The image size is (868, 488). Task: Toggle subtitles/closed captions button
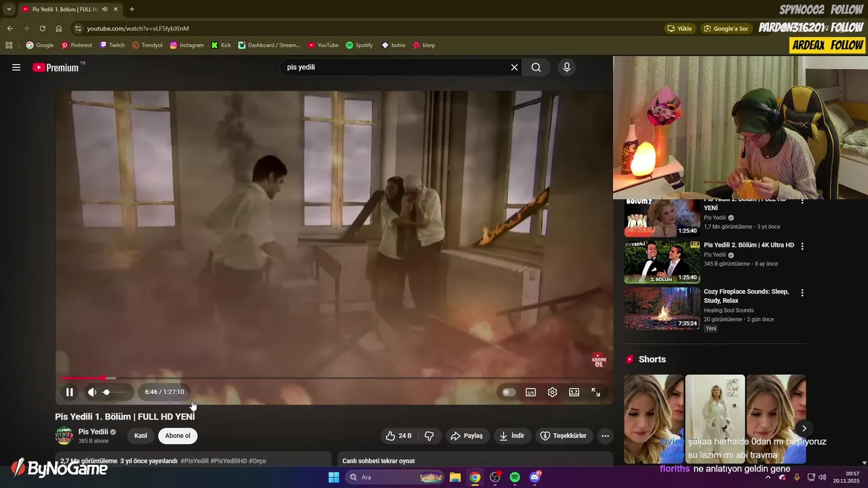[530, 392]
